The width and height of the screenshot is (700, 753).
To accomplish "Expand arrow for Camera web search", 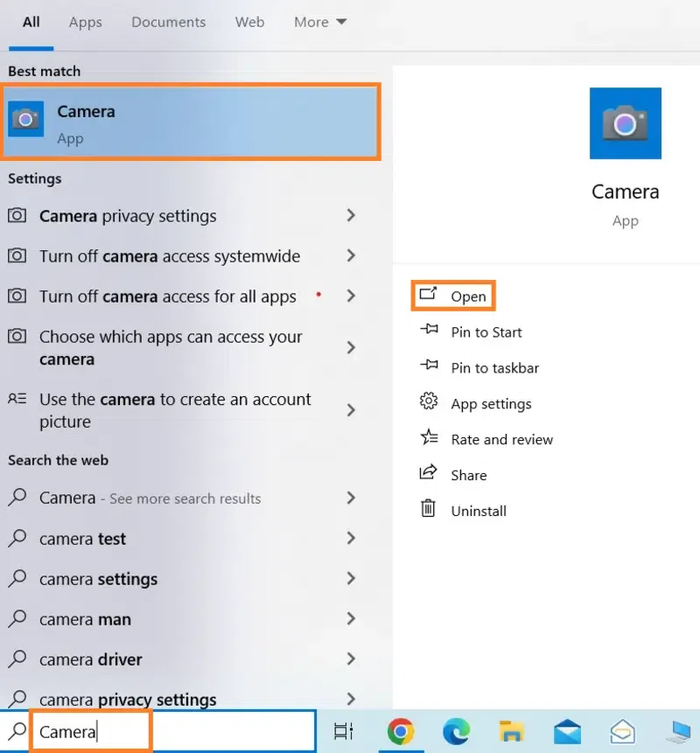I will [351, 498].
